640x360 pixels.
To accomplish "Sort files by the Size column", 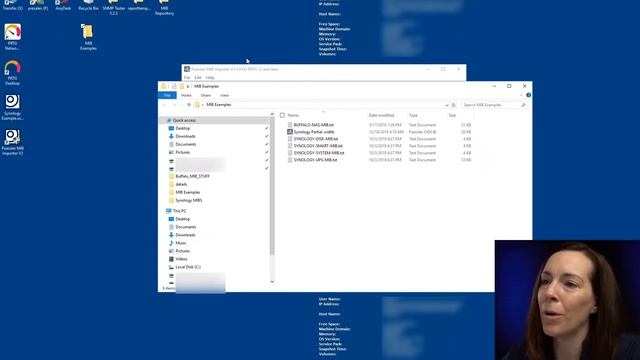I will (x=452, y=116).
